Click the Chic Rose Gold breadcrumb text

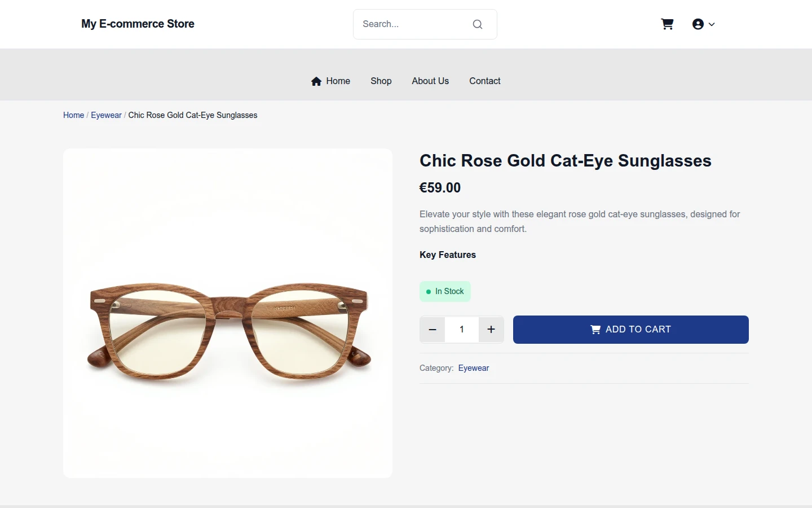coord(193,115)
